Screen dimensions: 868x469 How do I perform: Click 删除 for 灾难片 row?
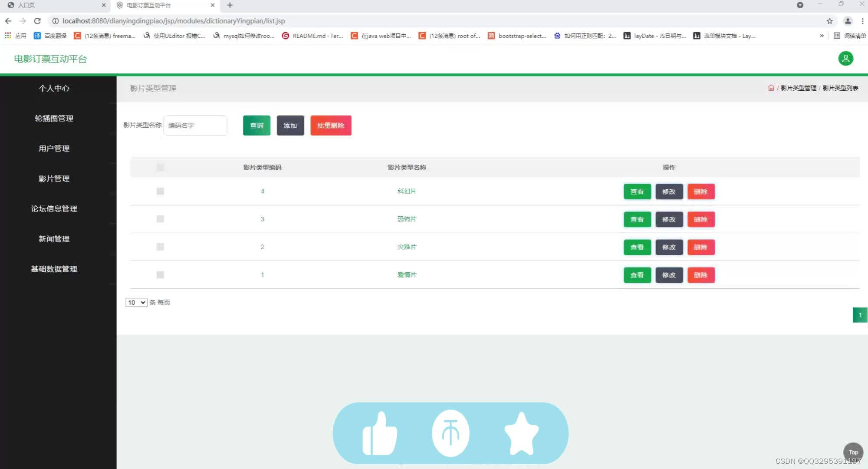point(701,247)
